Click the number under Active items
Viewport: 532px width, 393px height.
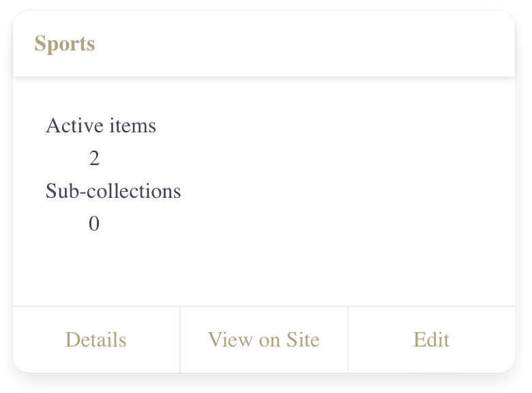click(x=94, y=159)
